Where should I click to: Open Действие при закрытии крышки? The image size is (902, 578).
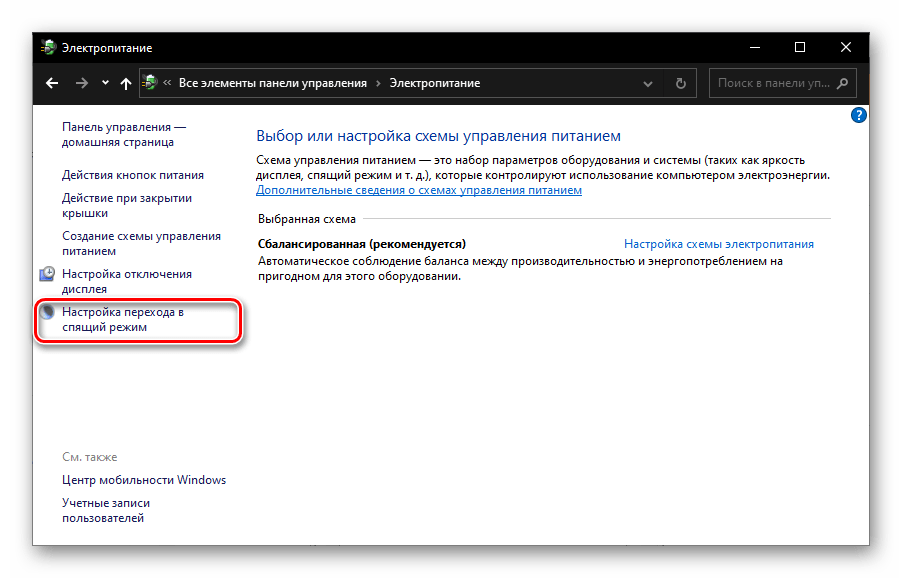[127, 205]
